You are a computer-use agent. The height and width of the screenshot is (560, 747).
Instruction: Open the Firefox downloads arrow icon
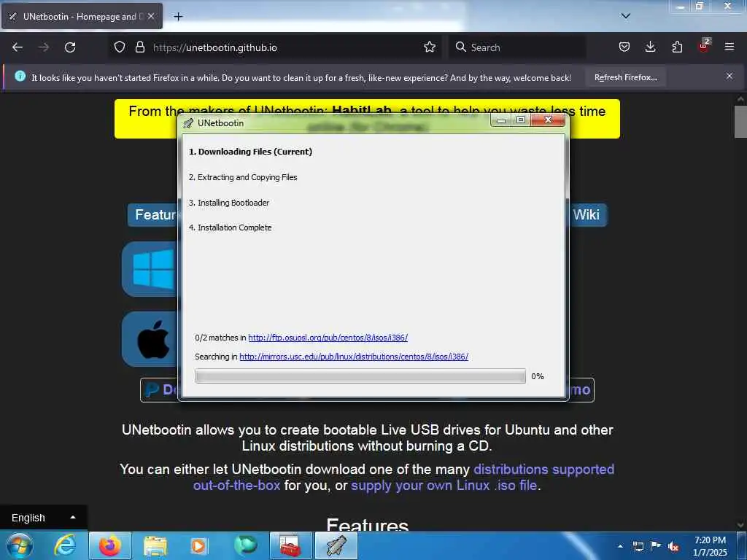pyautogui.click(x=650, y=47)
